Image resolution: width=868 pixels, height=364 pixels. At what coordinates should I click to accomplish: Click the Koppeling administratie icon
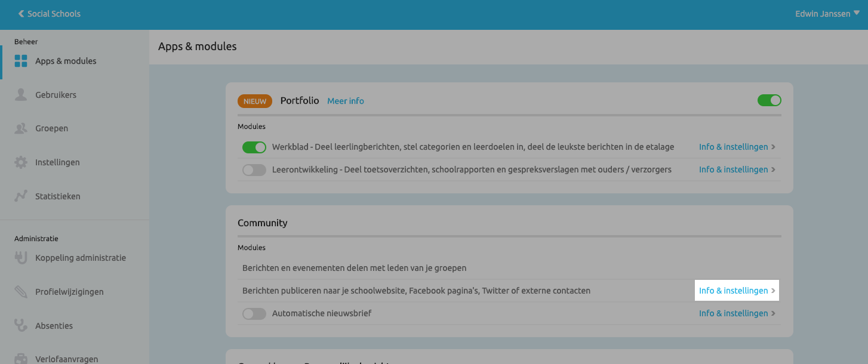point(20,257)
